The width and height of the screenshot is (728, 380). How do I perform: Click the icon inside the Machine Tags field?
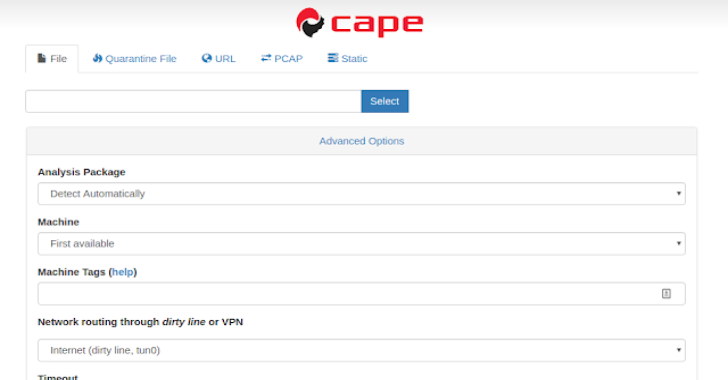click(x=666, y=294)
